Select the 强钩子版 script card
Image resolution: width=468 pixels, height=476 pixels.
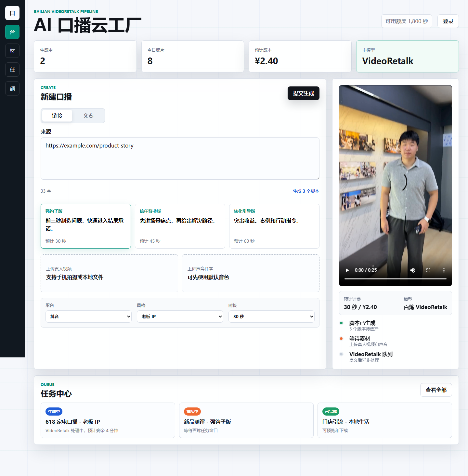tap(86, 226)
